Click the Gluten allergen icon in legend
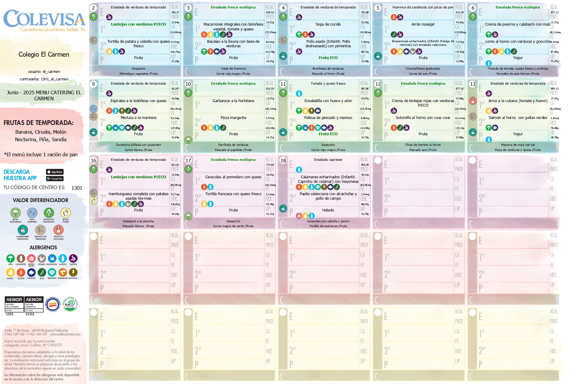 click(x=21, y=272)
